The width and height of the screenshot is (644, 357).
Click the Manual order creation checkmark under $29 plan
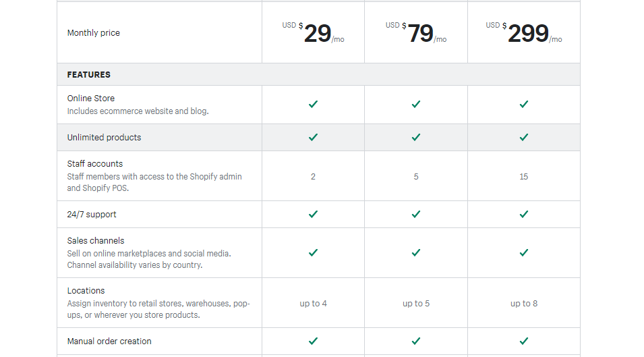click(313, 341)
